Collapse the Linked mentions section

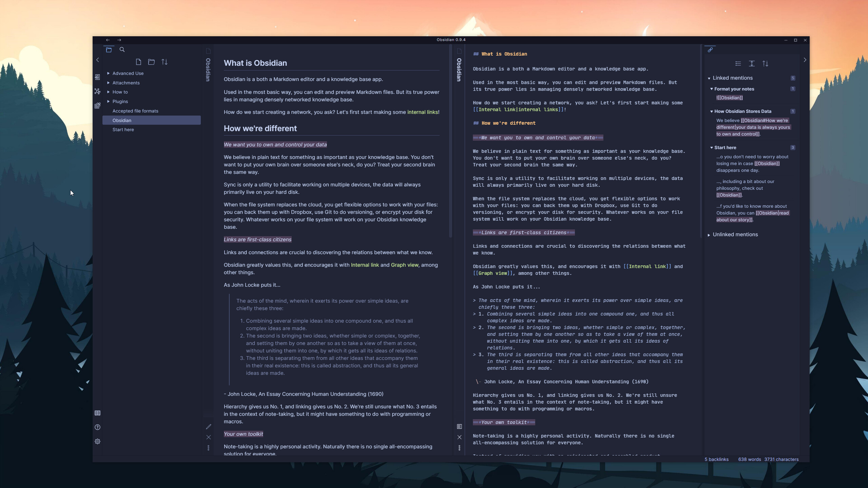710,78
